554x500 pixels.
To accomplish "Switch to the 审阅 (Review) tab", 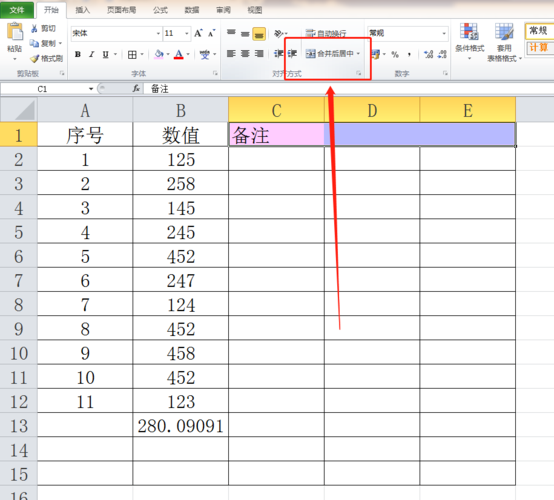I will pos(223,10).
